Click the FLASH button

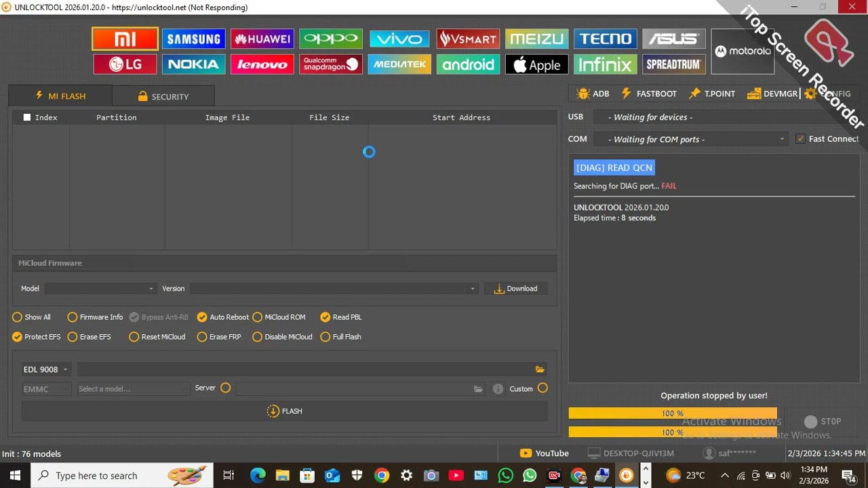[x=285, y=411]
